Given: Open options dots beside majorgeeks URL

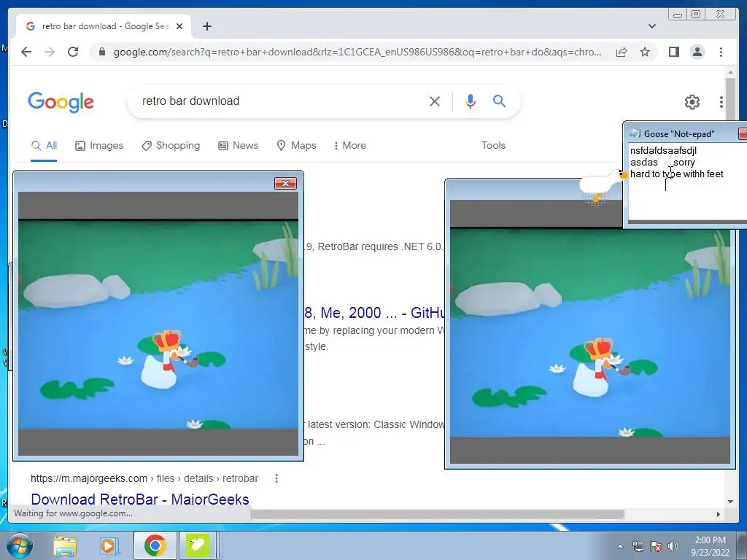Looking at the screenshot, I should 276,478.
